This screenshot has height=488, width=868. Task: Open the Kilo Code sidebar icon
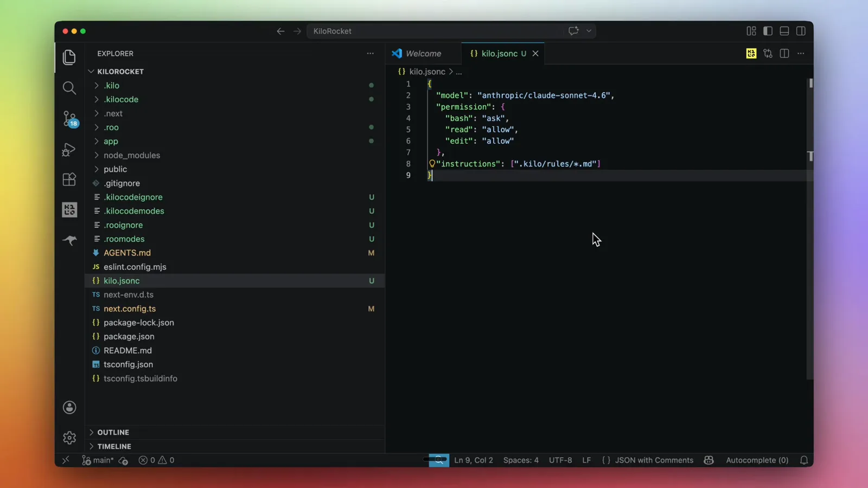click(69, 210)
